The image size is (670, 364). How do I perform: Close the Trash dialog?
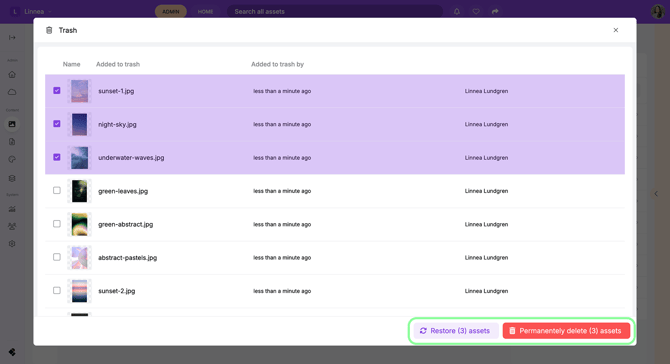tap(616, 30)
